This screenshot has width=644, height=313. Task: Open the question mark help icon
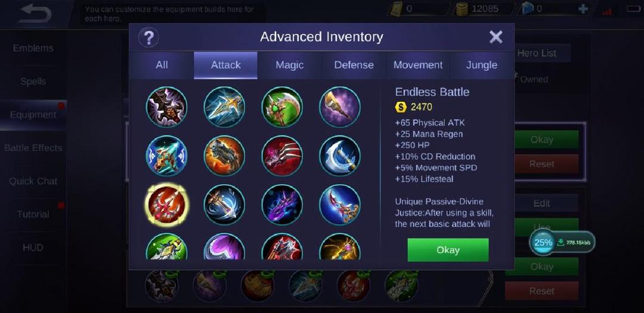click(x=148, y=38)
